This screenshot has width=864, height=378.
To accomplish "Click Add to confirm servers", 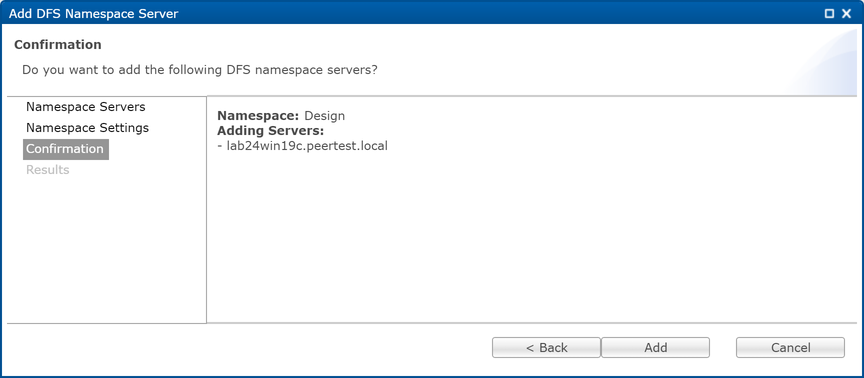I will [655, 348].
